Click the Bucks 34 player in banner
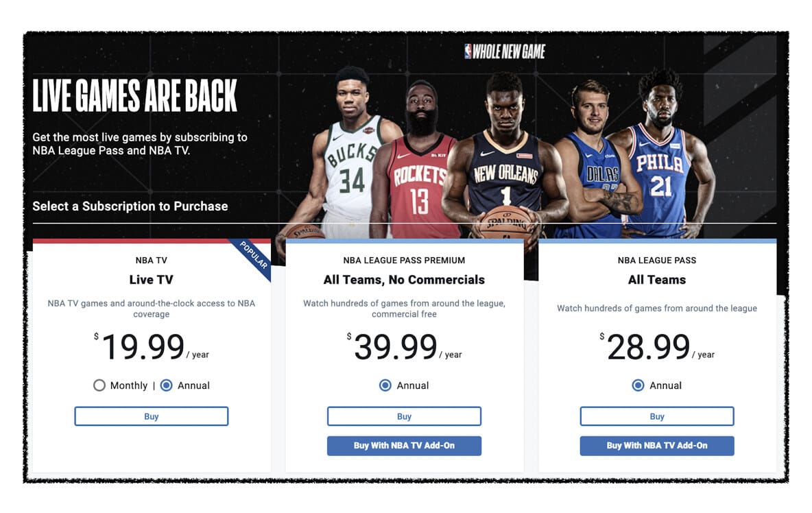 [348, 155]
